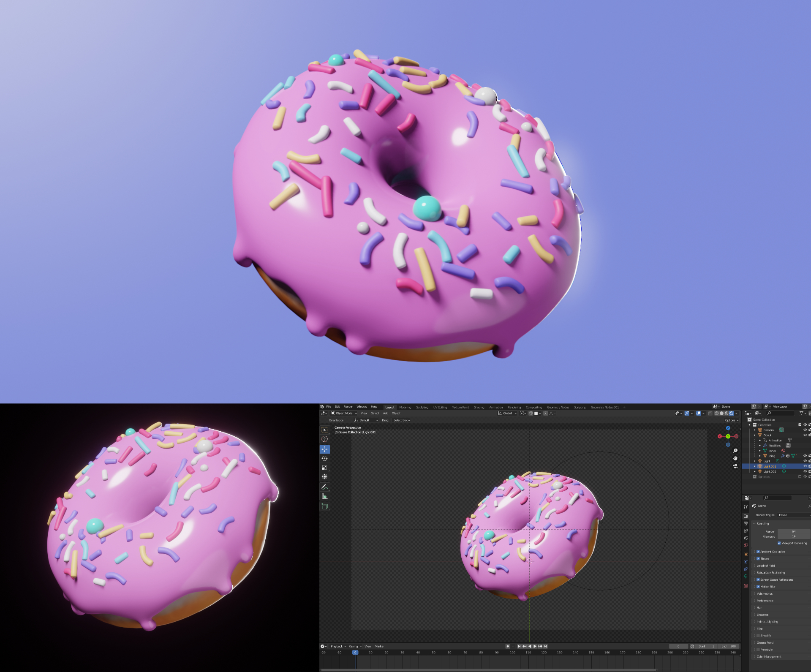Click the viewport pan hand icon
This screenshot has height=672, width=811.
[x=735, y=458]
